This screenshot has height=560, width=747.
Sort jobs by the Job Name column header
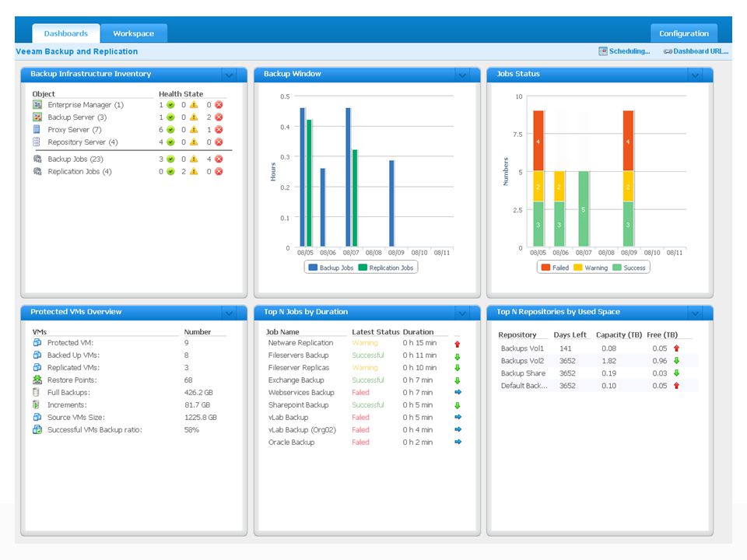282,332
